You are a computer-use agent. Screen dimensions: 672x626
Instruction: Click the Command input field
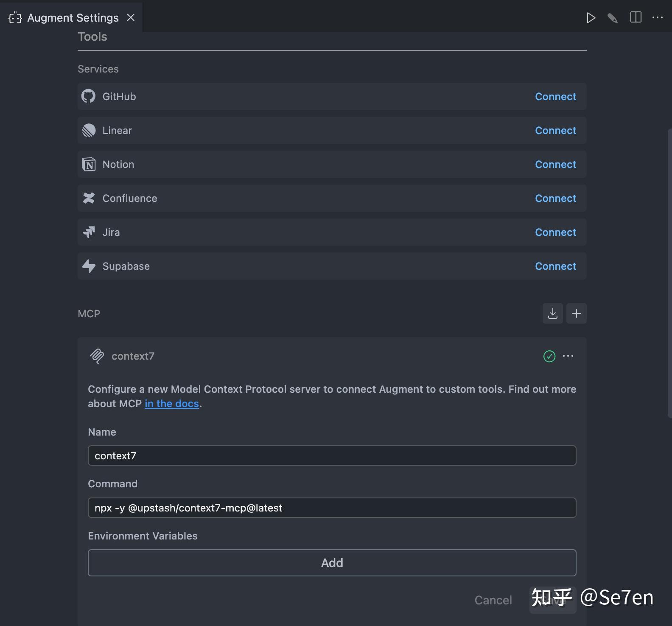(332, 508)
